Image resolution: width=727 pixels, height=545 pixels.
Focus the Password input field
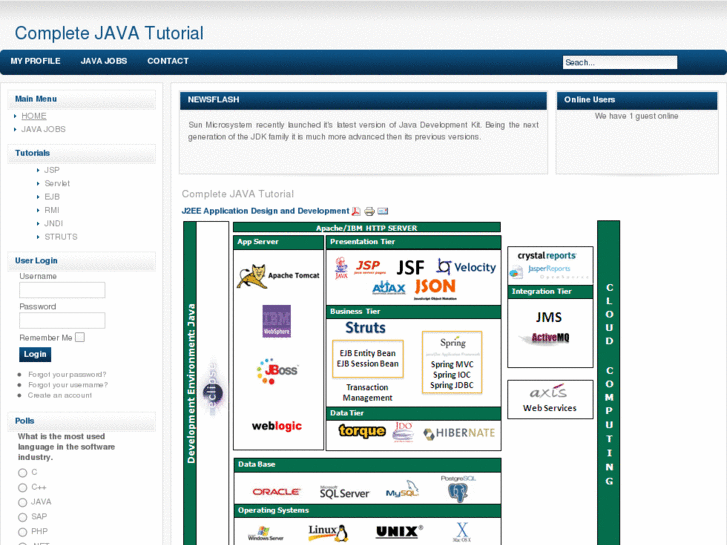click(62, 321)
